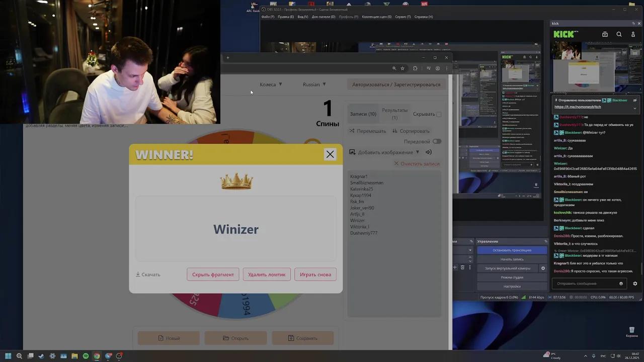Open the OBS Сервис menu

pyautogui.click(x=403, y=17)
